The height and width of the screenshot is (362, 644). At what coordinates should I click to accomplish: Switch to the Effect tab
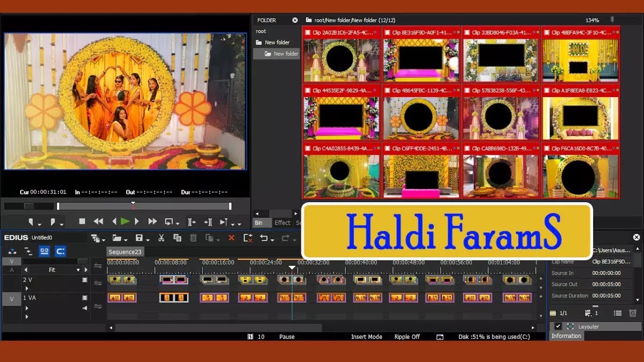[282, 223]
